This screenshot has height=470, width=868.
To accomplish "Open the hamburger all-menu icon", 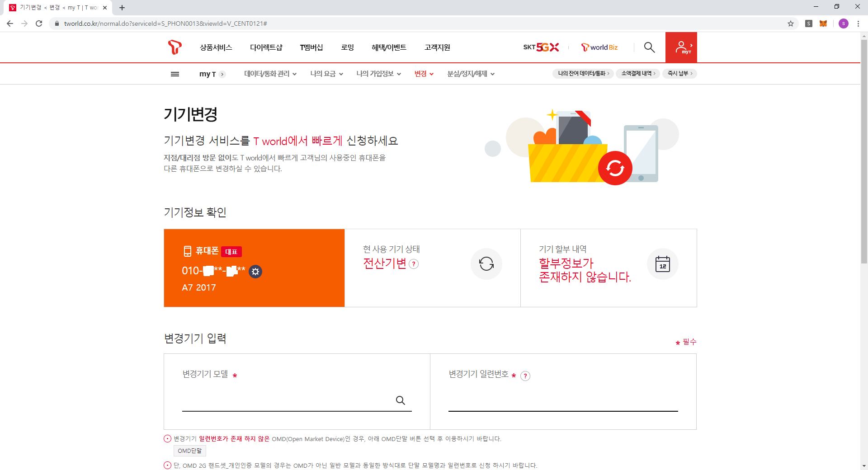I will tap(175, 74).
